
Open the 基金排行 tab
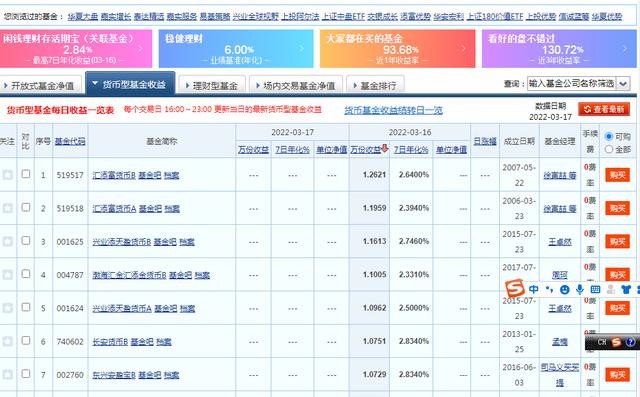pyautogui.click(x=375, y=85)
